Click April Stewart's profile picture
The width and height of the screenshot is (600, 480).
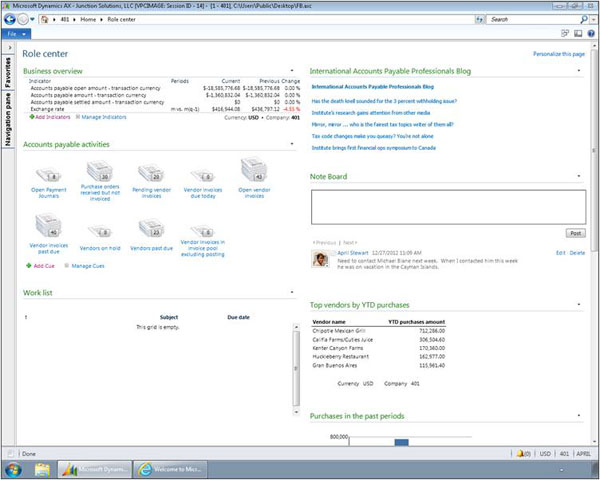pyautogui.click(x=320, y=259)
